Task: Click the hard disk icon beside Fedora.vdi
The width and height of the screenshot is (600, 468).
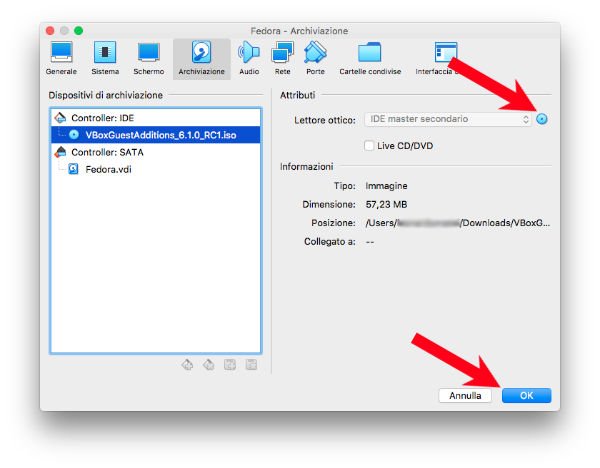Action: 73,169
